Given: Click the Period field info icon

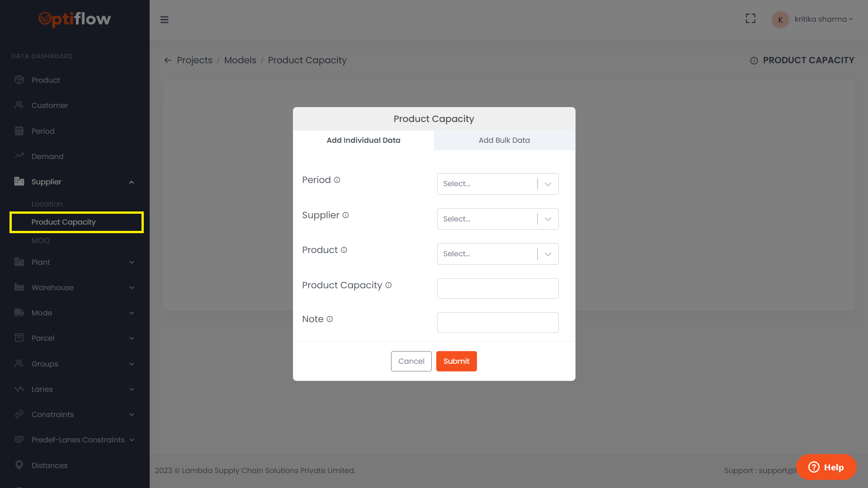Looking at the screenshot, I should [x=337, y=180].
